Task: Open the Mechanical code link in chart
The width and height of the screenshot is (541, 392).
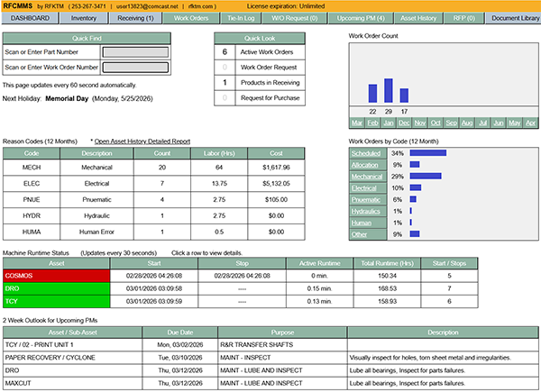Action: [x=367, y=177]
